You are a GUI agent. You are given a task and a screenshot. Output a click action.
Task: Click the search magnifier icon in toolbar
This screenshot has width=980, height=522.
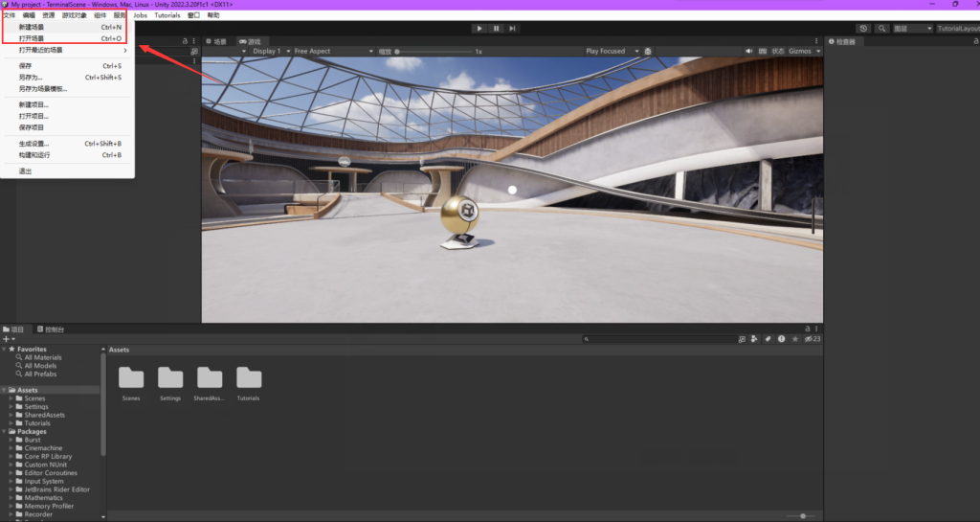(x=881, y=29)
